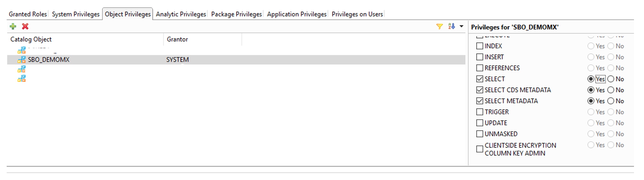Image resolution: width=644 pixels, height=180 pixels.
Task: Set SELECT grantable option to No
Action: point(611,79)
